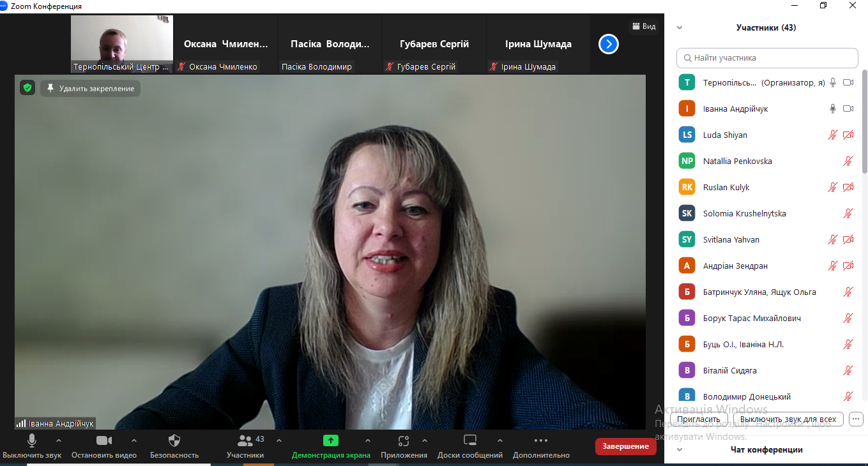
Task: Click Борук Тарас Михайлович muted mic
Action: coord(848,318)
